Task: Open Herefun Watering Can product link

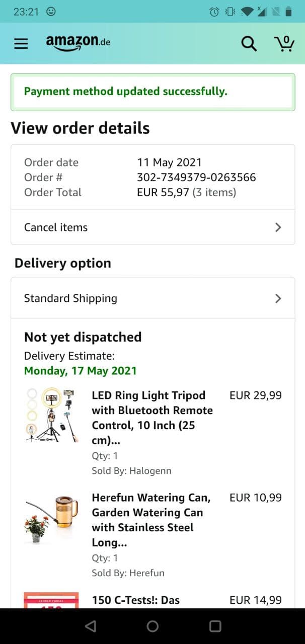Action: point(151,520)
